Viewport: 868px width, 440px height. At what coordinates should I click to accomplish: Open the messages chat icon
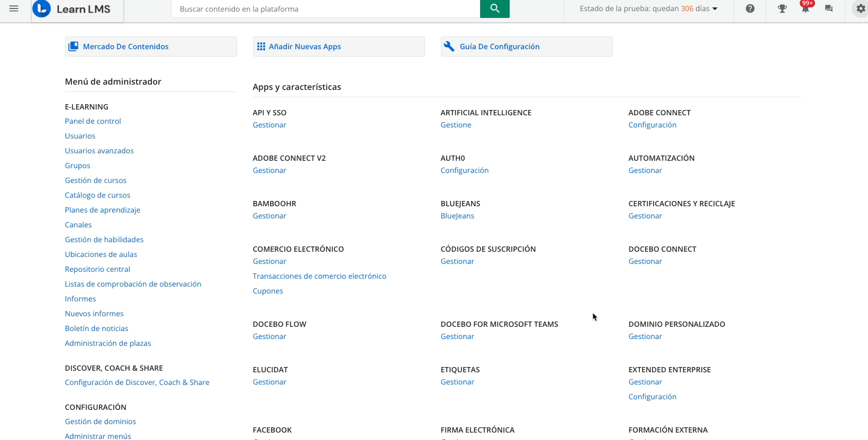(829, 8)
